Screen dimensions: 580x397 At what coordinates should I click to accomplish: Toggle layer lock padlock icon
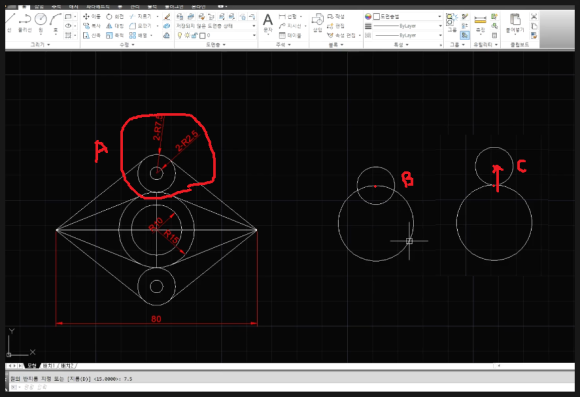(x=194, y=36)
